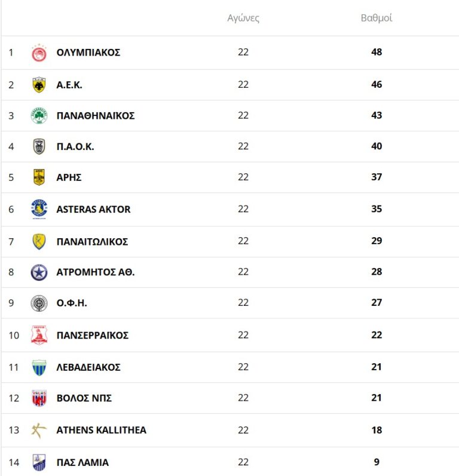
Task: Click the A.E.K. eagle crest
Action: tap(39, 85)
